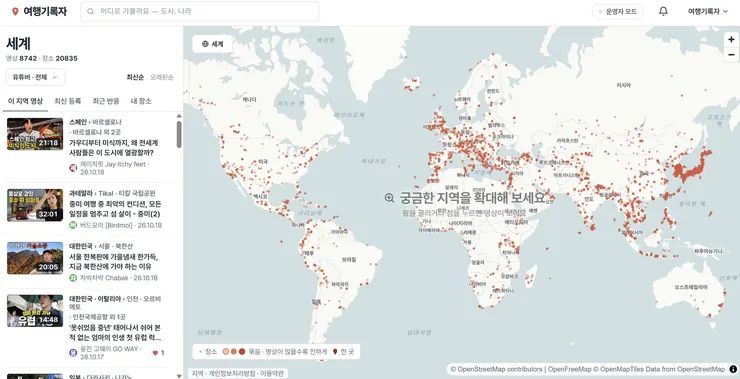Click title 서울 한복판에 가을냄새 한가득 video
The width and height of the screenshot is (740, 379).
[114, 262]
